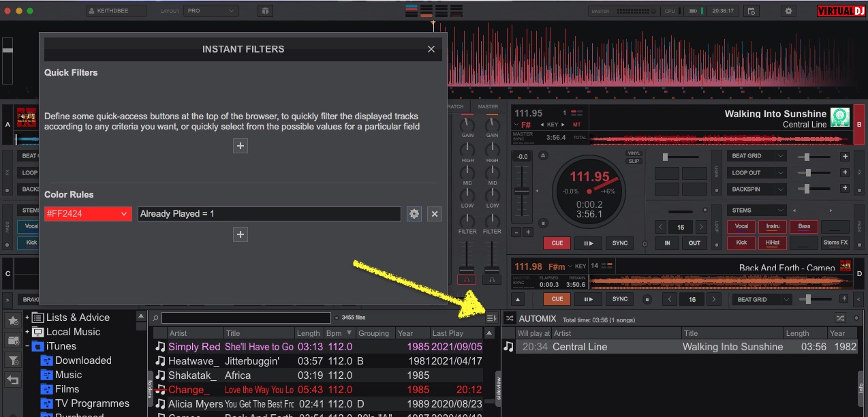Toggle the Bass stem pad
Image resolution: width=868 pixels, height=417 pixels.
(x=804, y=227)
